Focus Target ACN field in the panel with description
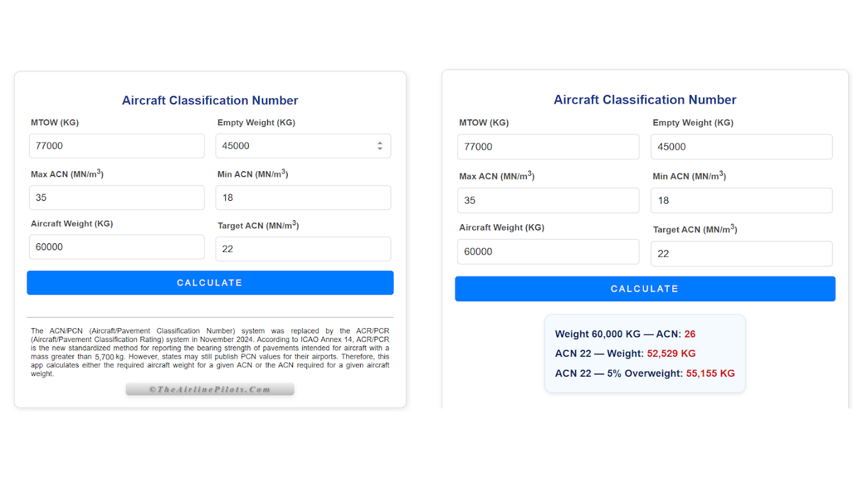 303,249
